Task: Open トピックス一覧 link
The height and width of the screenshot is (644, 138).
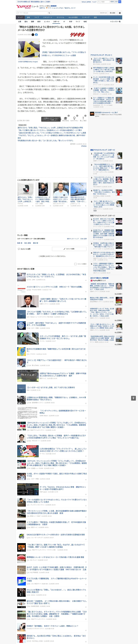Action: click(x=115, y=21)
